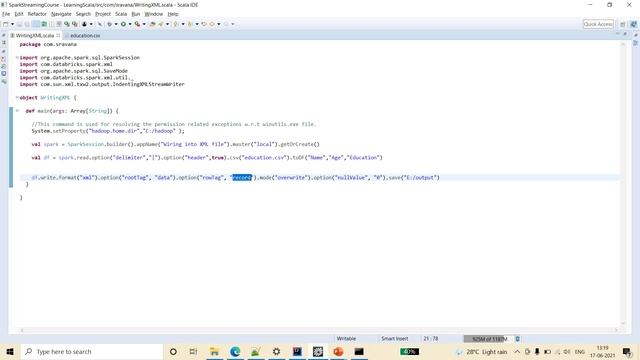Close the WritingXML.scala tab
Viewport: 640px width, 360px height.
[x=58, y=36]
